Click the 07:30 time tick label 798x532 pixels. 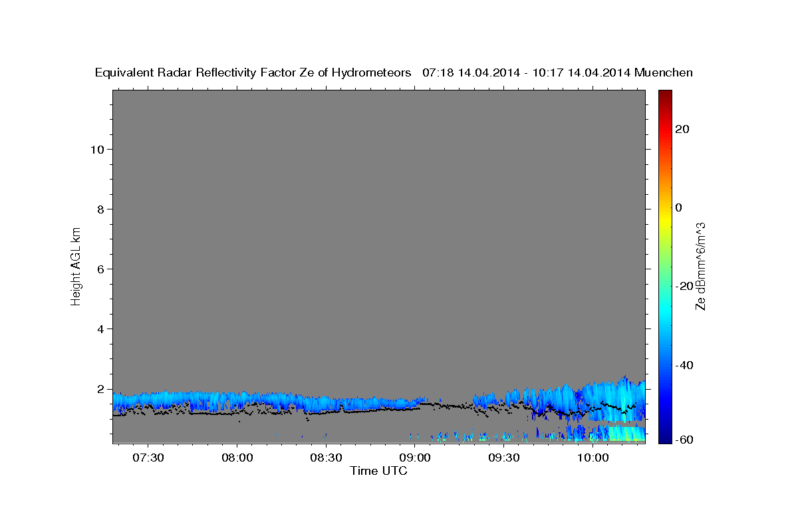[x=148, y=458]
